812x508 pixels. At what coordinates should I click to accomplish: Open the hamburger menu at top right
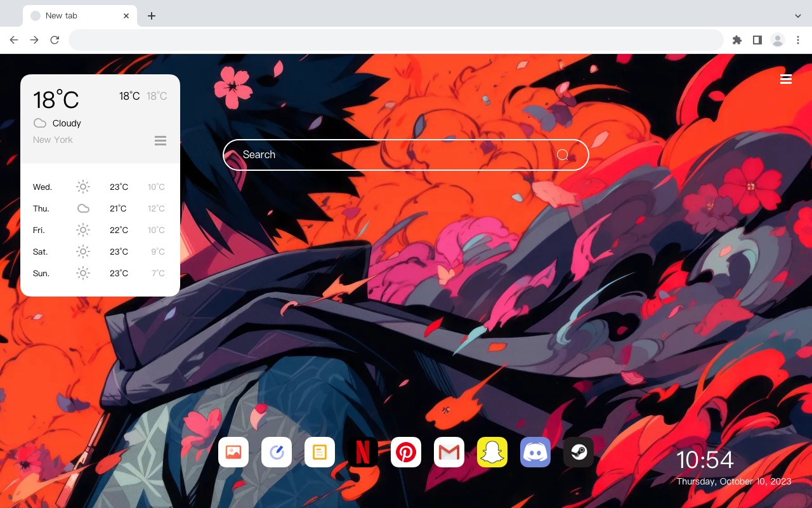tap(786, 79)
